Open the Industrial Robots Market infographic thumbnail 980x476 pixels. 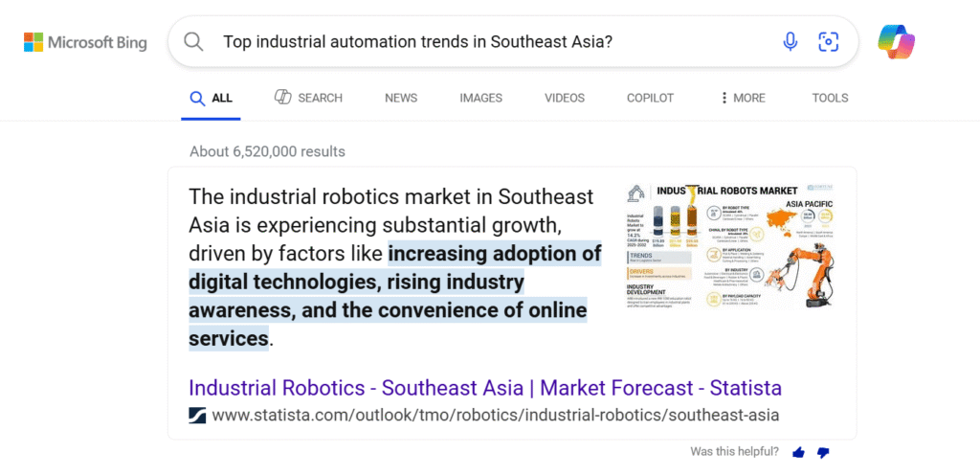coord(730,245)
